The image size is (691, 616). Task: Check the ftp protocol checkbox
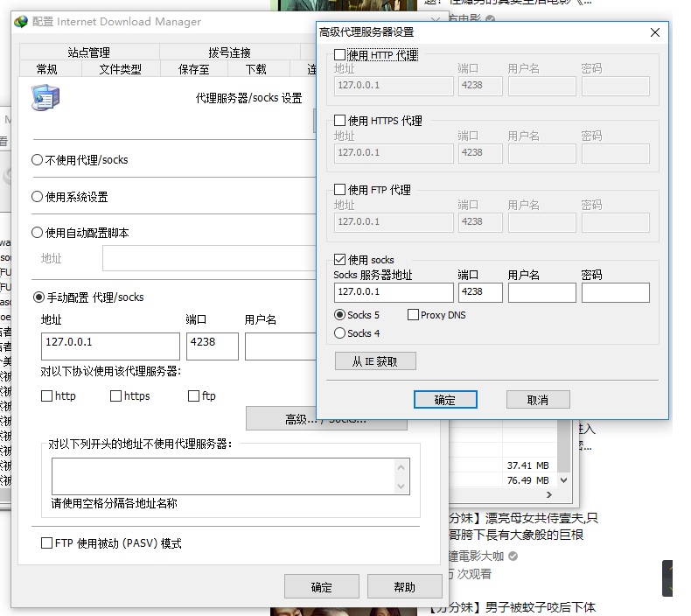(193, 396)
